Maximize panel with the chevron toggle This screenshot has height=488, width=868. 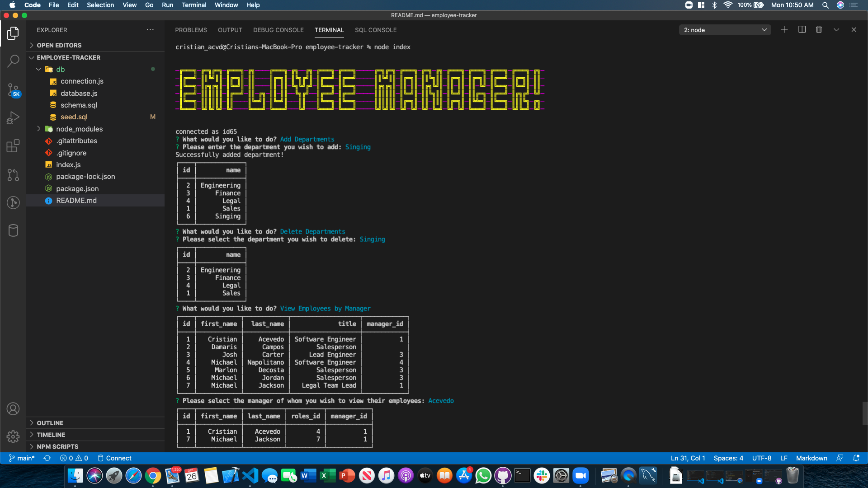click(x=836, y=30)
